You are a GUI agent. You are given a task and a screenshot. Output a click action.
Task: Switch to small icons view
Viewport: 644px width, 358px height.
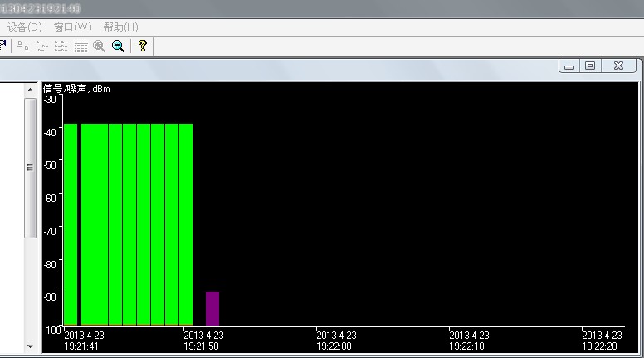(x=42, y=47)
